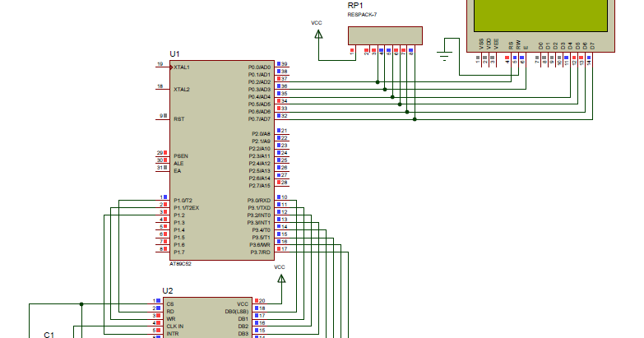
Task: Click the P1.7 pin label
Action: click(x=179, y=252)
